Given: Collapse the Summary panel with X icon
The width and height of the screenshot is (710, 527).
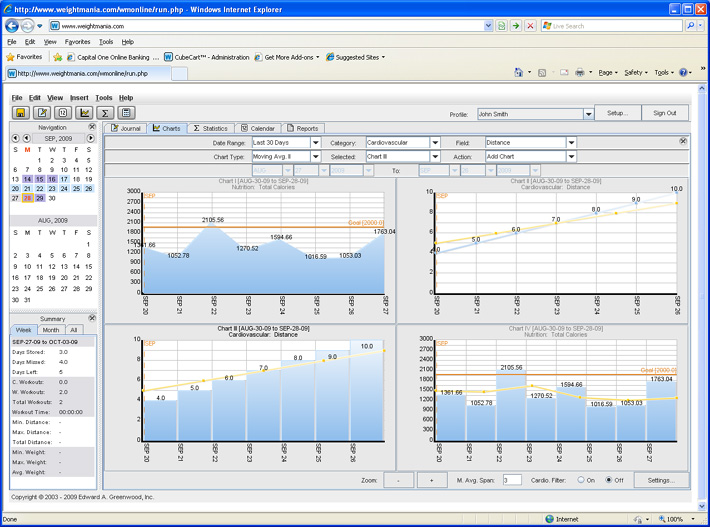Looking at the screenshot, I should click(92, 319).
